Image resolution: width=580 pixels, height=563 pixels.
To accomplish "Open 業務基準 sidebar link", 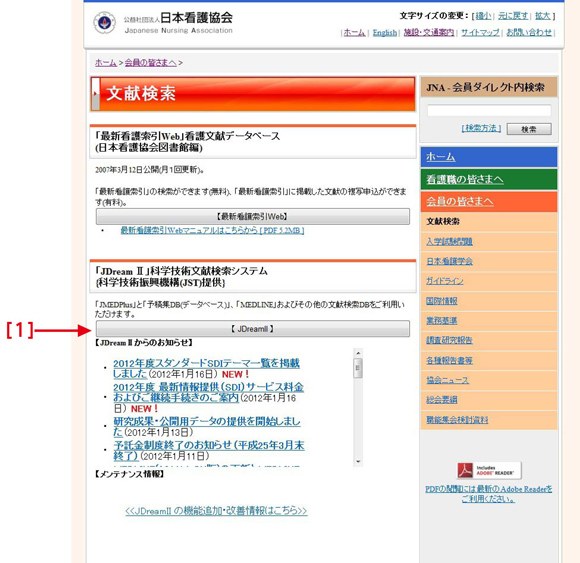I will coord(442,320).
